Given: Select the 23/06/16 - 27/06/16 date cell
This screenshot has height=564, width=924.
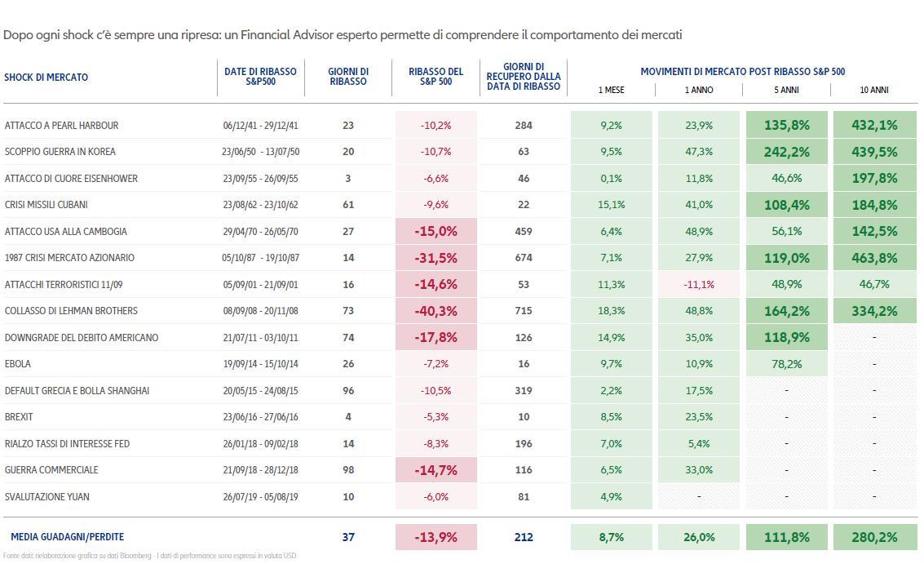Looking at the screenshot, I should coord(260,417).
